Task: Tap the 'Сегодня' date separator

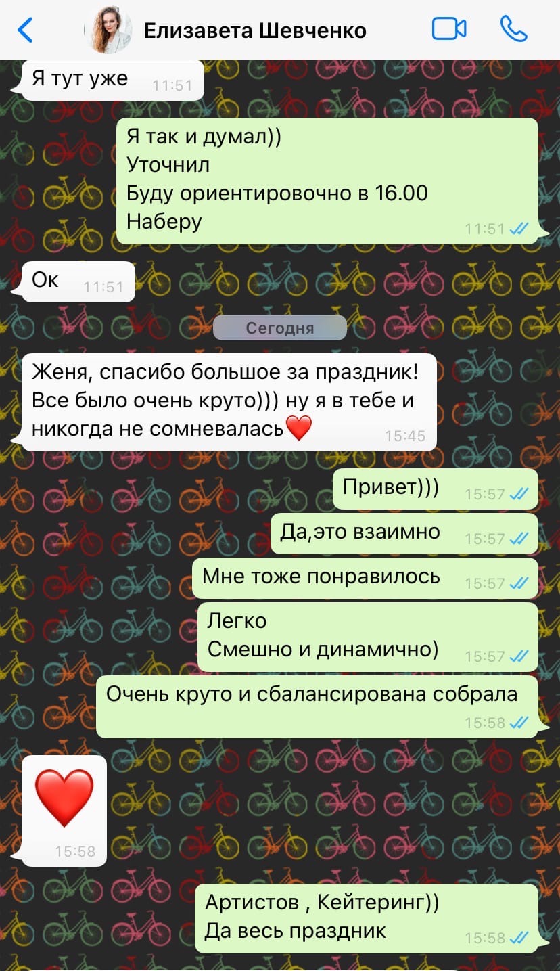Action: coord(280,328)
